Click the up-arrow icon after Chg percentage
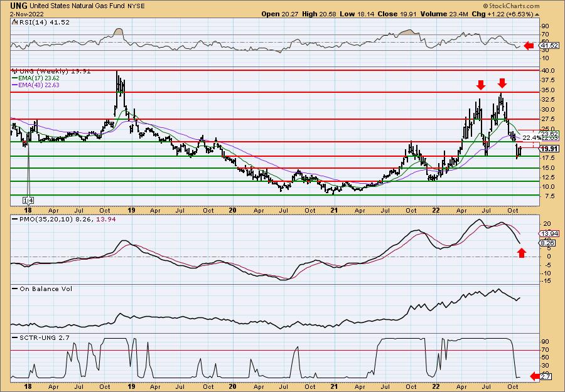Image resolution: width=565 pixels, height=392 pixels. point(537,14)
